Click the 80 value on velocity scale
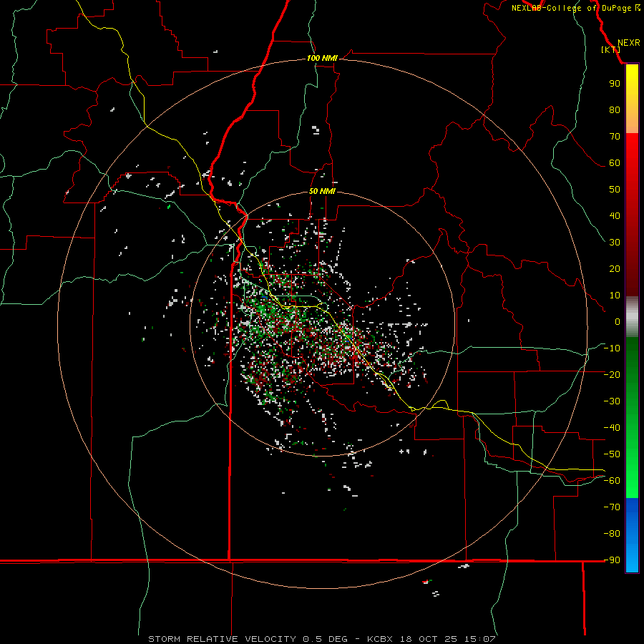Image resolution: width=644 pixels, height=644 pixels. [615, 110]
